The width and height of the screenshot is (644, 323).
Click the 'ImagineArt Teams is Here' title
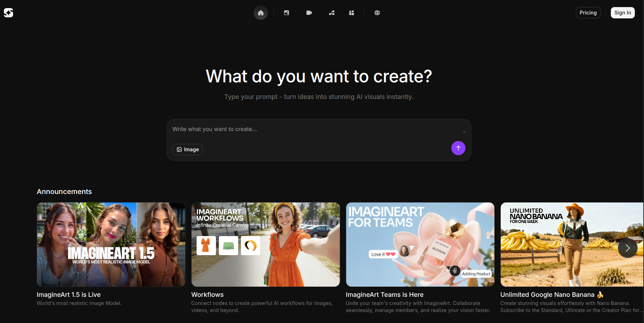coord(384,295)
